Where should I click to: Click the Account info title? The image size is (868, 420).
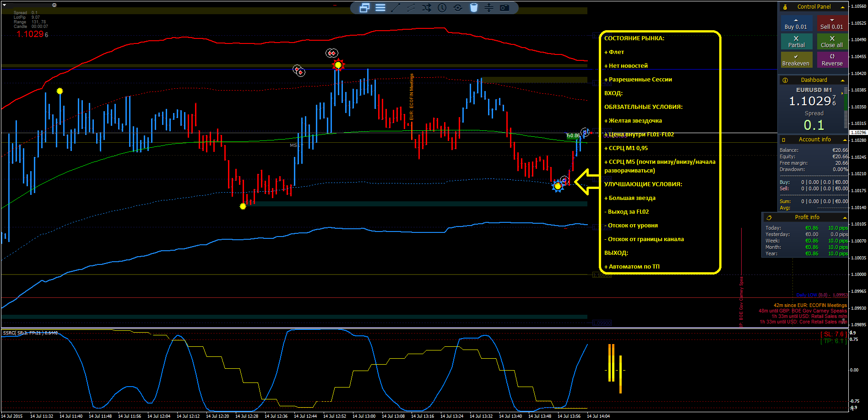(x=815, y=140)
